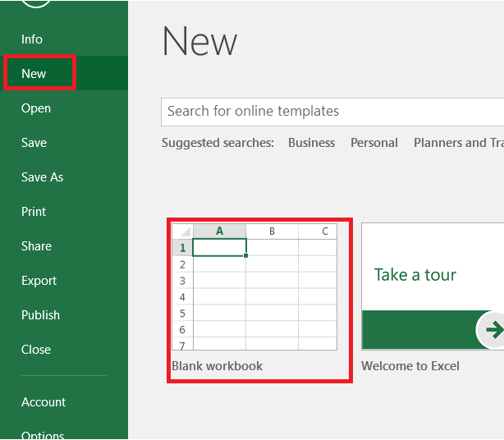Select Print from the sidebar
The width and height of the screenshot is (504, 440).
tap(34, 212)
